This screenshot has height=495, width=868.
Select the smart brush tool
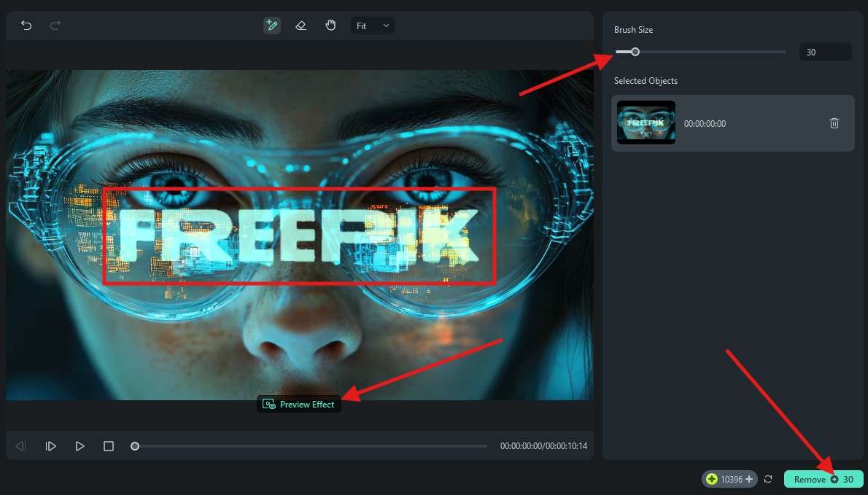[272, 26]
